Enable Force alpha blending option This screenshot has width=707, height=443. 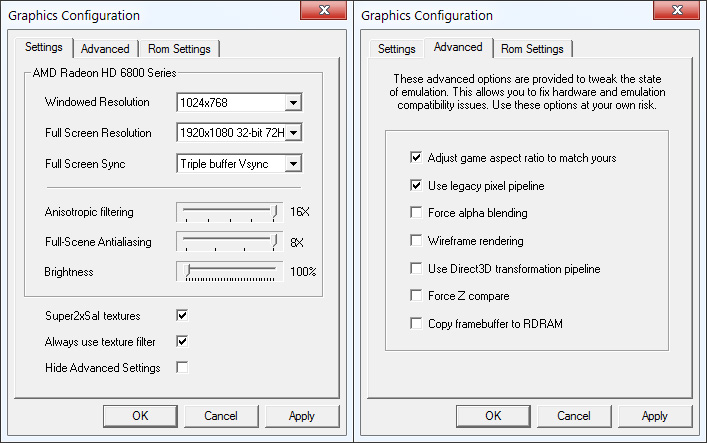point(416,213)
